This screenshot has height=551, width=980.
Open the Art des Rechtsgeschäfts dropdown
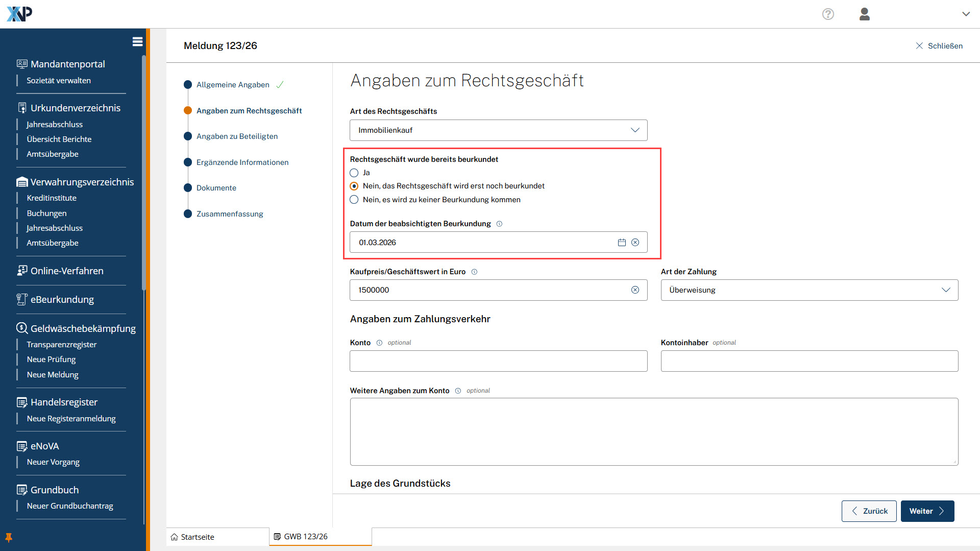[x=498, y=130]
